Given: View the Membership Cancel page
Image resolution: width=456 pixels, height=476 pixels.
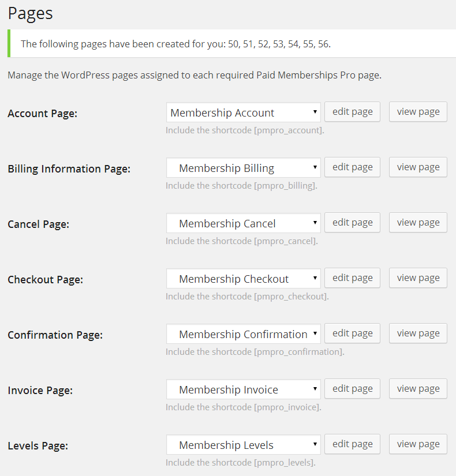Looking at the screenshot, I should coord(417,222).
